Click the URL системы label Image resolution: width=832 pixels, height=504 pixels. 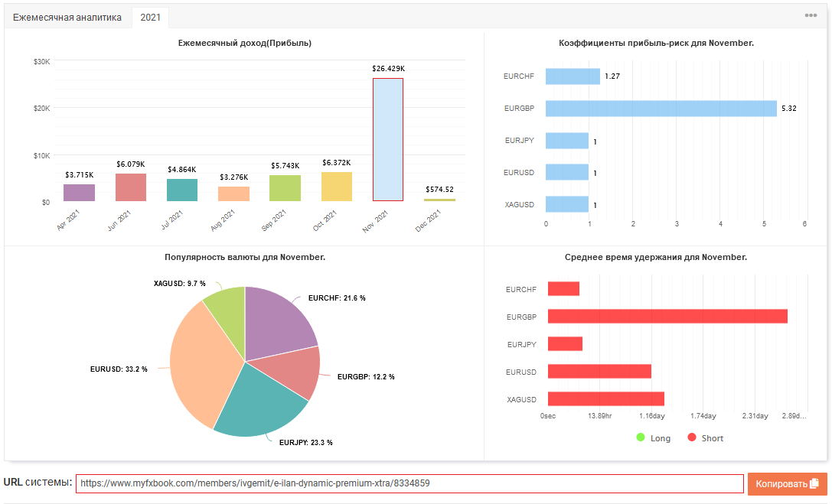[38, 483]
